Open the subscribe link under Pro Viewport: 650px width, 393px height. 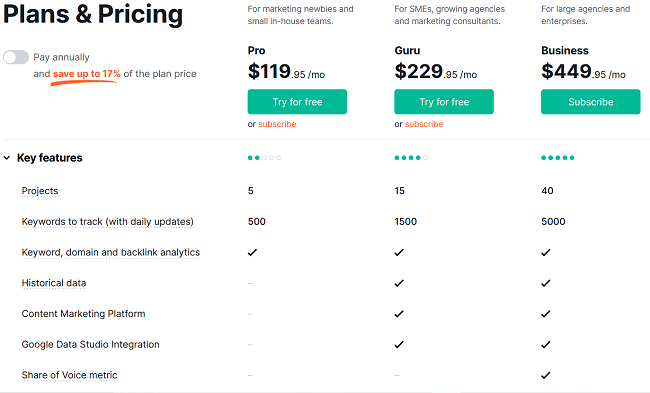pyautogui.click(x=277, y=124)
